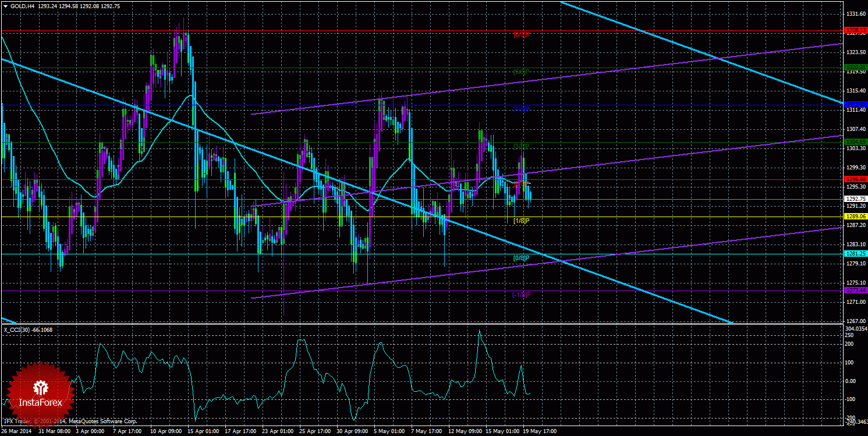Click the cyan 1281.25 price tag
Image resolution: width=868 pixels, height=436 pixels.
856,253
